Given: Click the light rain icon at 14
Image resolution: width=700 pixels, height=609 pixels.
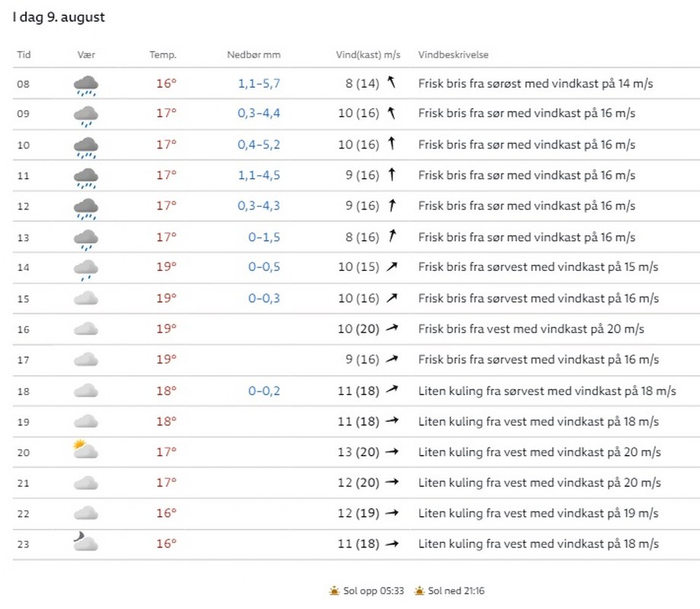Looking at the screenshot, I should point(86,269).
